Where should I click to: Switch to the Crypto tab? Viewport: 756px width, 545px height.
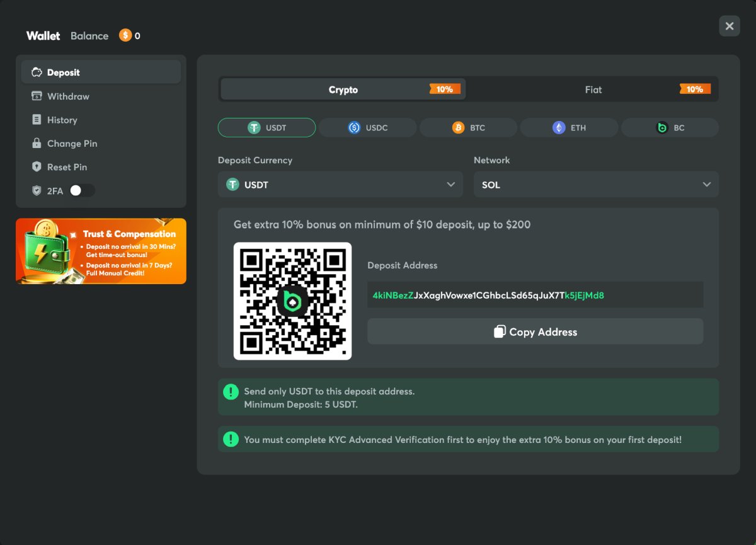click(343, 89)
